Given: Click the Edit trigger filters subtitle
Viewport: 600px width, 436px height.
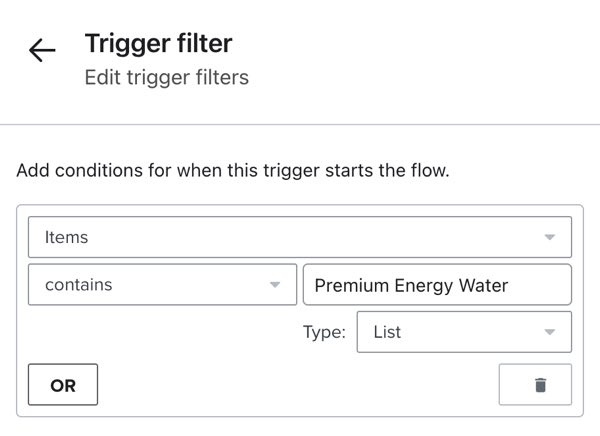Looking at the screenshot, I should [x=166, y=76].
